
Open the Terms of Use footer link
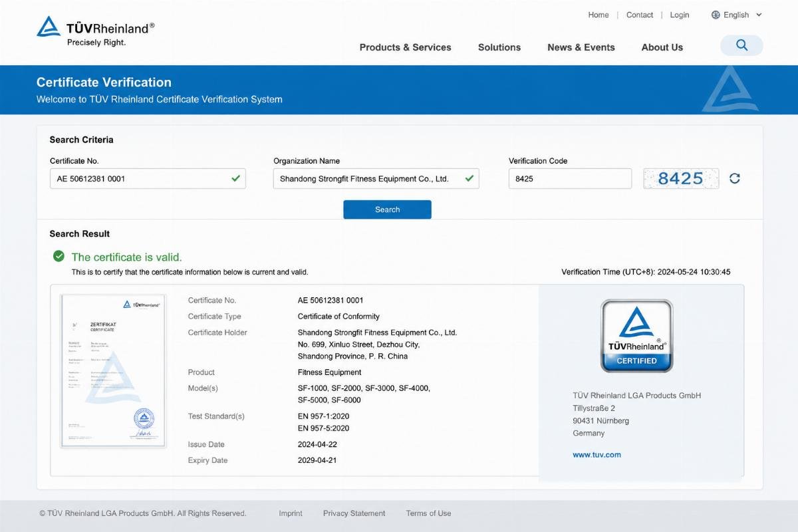click(428, 513)
